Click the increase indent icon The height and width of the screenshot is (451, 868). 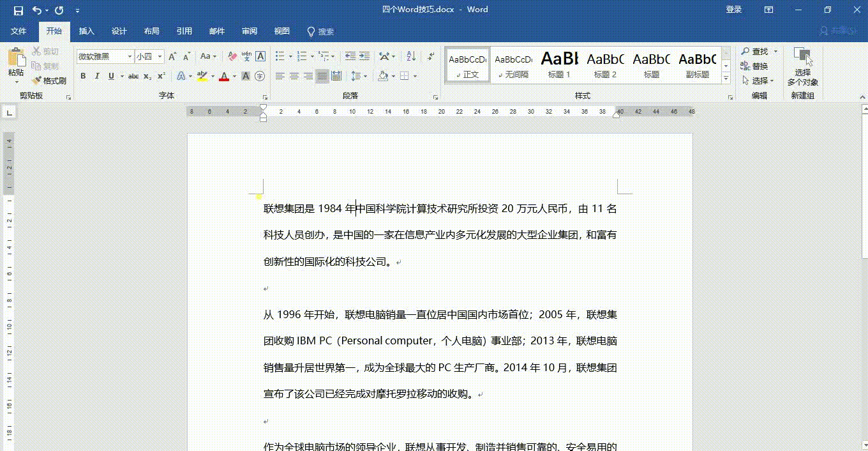coord(364,57)
